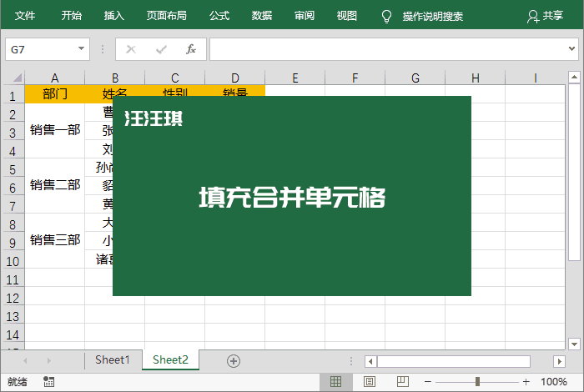Click the 100% zoom level button
Image resolution: width=584 pixels, height=392 pixels.
coord(554,381)
